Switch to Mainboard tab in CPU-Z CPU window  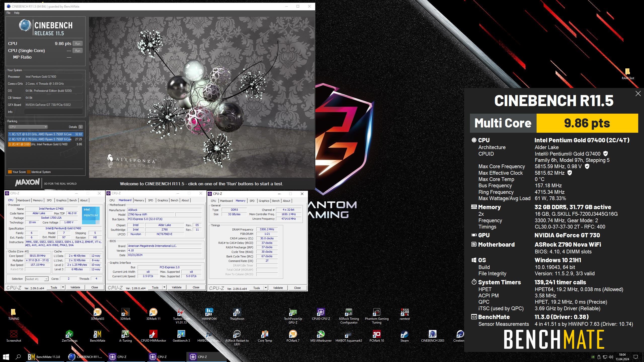[x=24, y=200]
